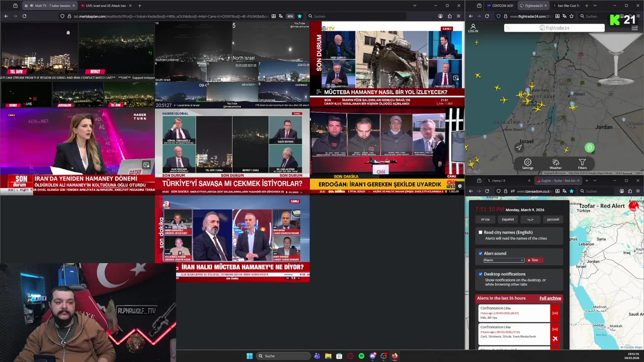
Task: Open tab list dropdown in Flightradar browser window
Action: click(595, 6)
